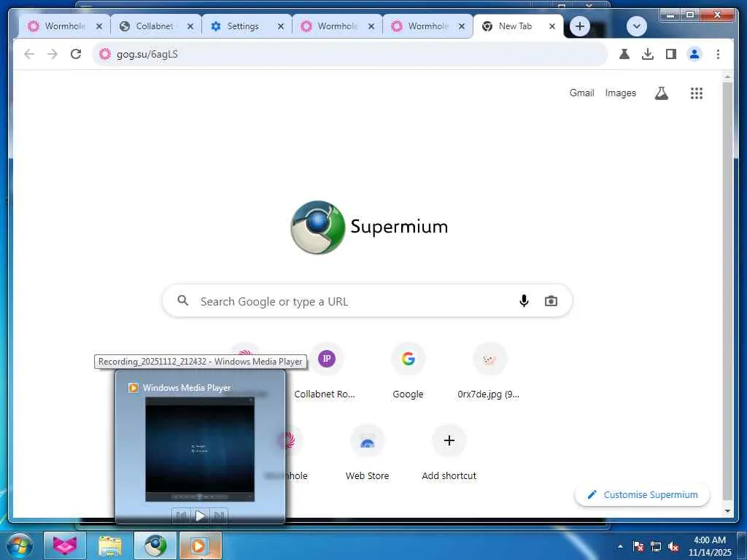Open the 0rx7de.jpg shortcut tile
This screenshot has width=747, height=560.
click(489, 371)
